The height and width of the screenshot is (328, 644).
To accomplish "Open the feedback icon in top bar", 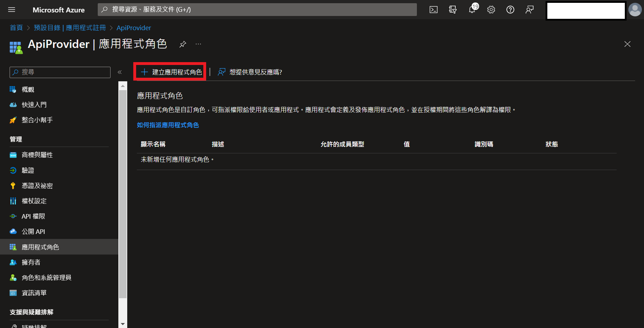I will click(x=530, y=10).
